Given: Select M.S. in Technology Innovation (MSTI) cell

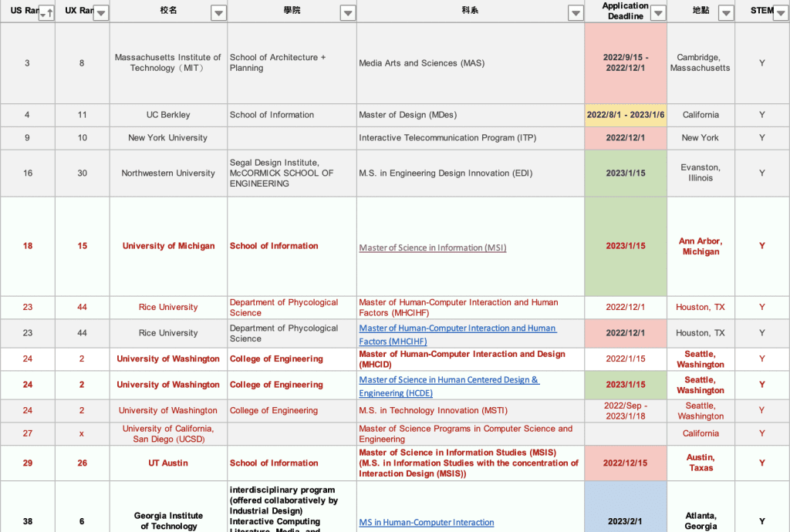Looking at the screenshot, I should (x=471, y=411).
